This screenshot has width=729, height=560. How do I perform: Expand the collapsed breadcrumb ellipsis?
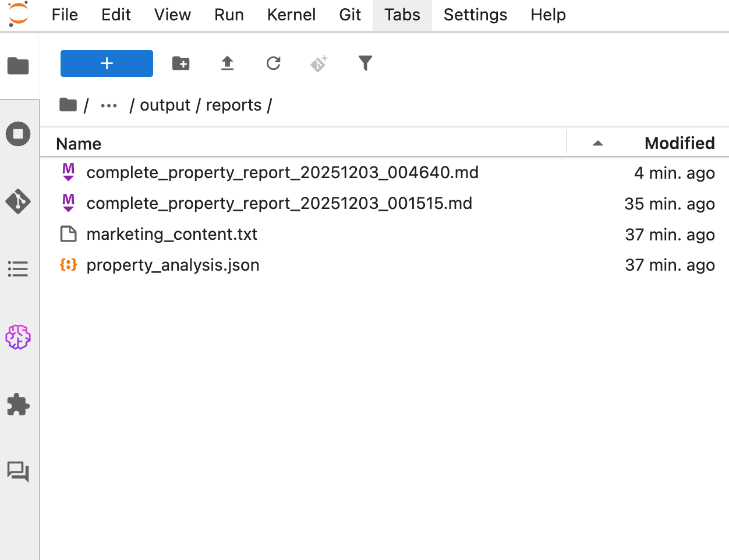tap(109, 106)
